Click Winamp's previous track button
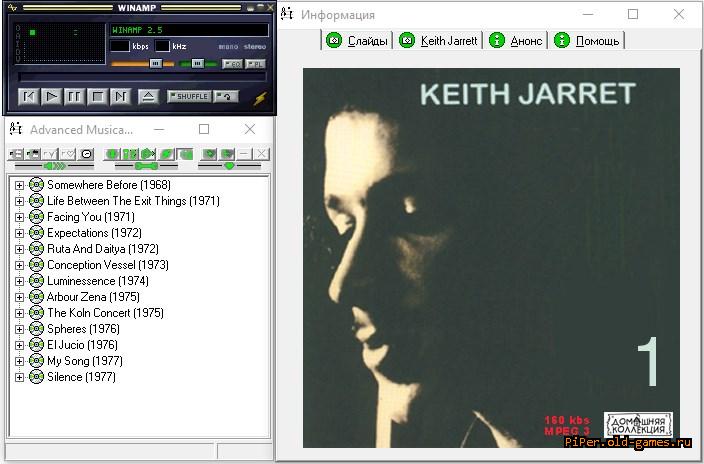 click(x=28, y=97)
